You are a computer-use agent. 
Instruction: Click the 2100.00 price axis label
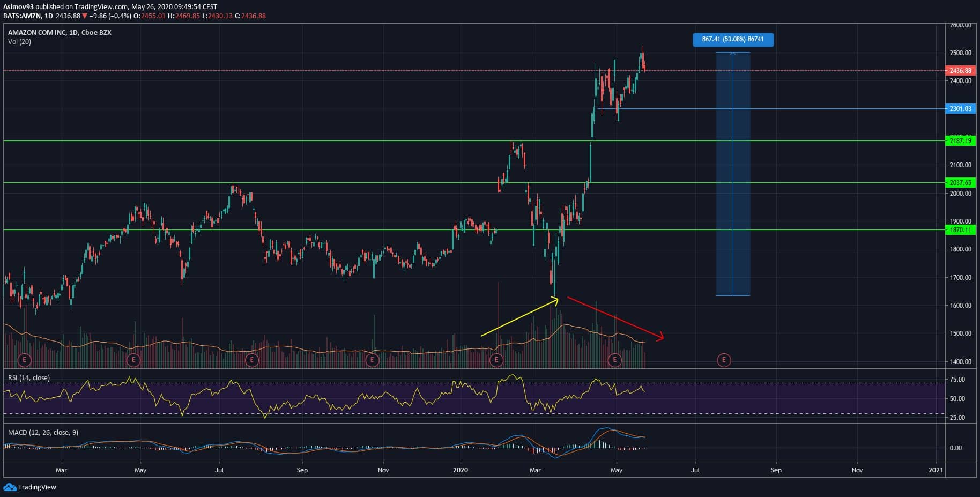click(x=960, y=165)
